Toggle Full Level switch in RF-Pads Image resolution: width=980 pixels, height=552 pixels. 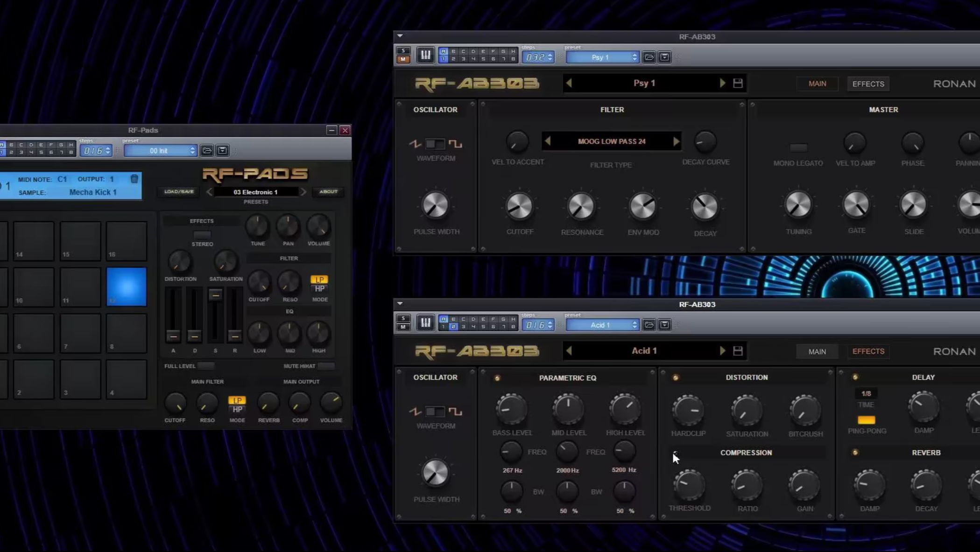pos(205,366)
